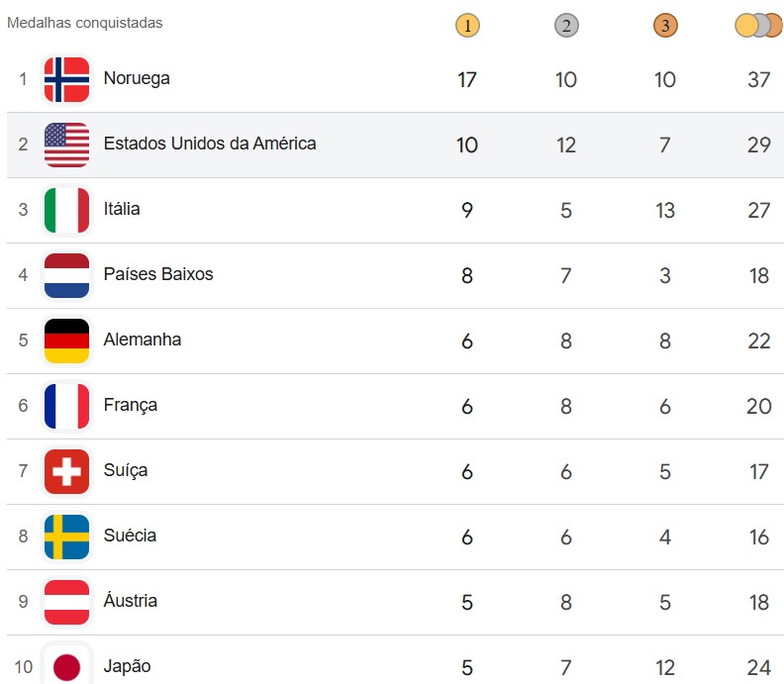Click the Sweden flag icon
Image resolution: width=784 pixels, height=684 pixels.
click(x=66, y=537)
